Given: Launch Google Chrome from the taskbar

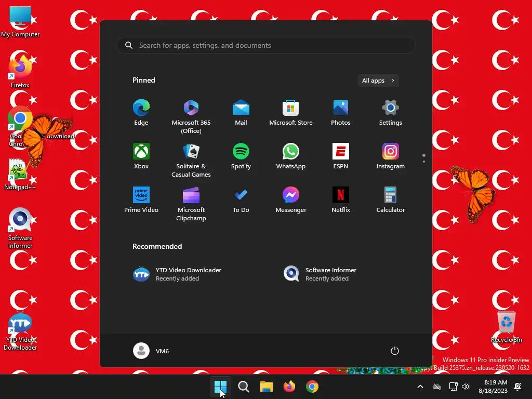Looking at the screenshot, I should tap(312, 387).
